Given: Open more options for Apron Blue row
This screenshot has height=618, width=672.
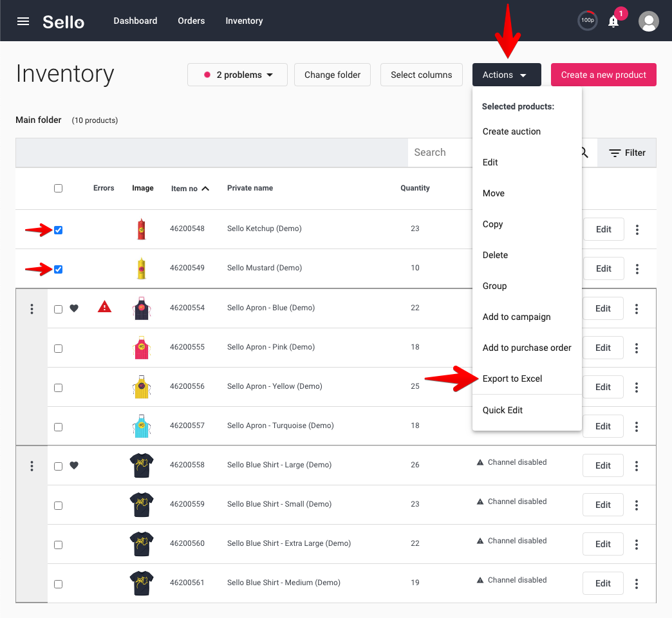Looking at the screenshot, I should tap(637, 308).
